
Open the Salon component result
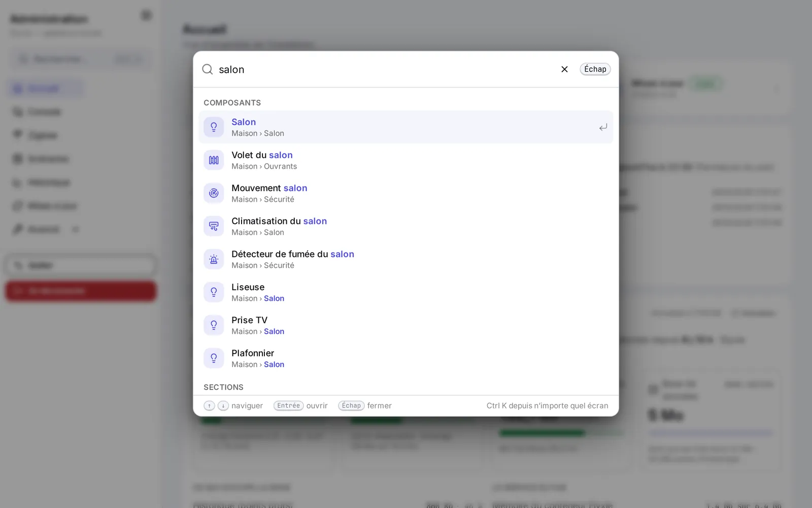pos(406,127)
